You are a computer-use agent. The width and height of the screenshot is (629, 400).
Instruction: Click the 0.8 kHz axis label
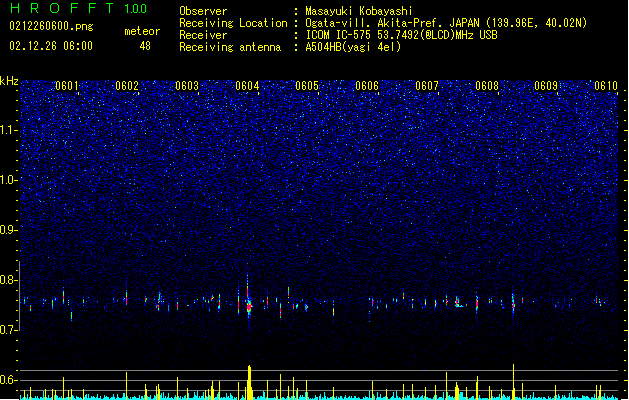coord(8,280)
